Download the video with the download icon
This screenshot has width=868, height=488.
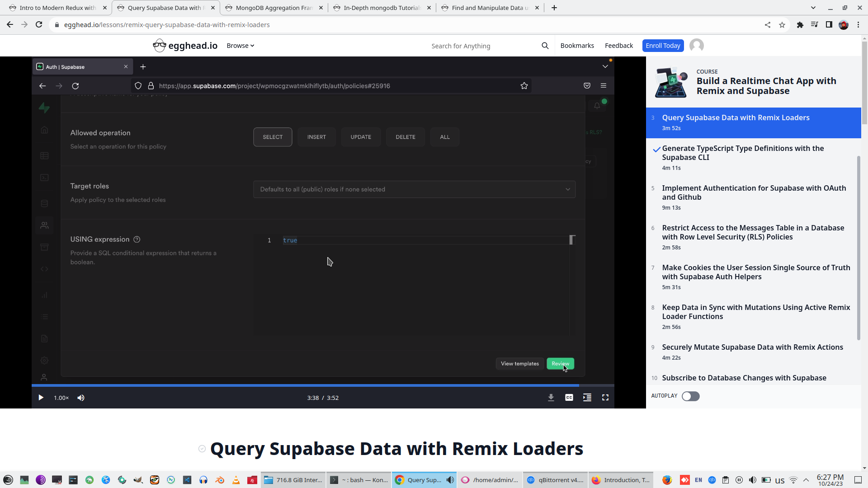551,398
